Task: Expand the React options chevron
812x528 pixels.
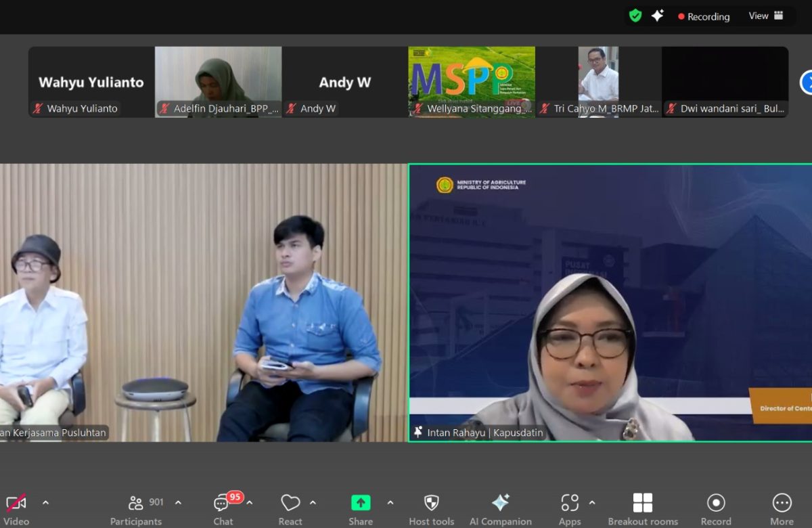Action: (x=313, y=502)
